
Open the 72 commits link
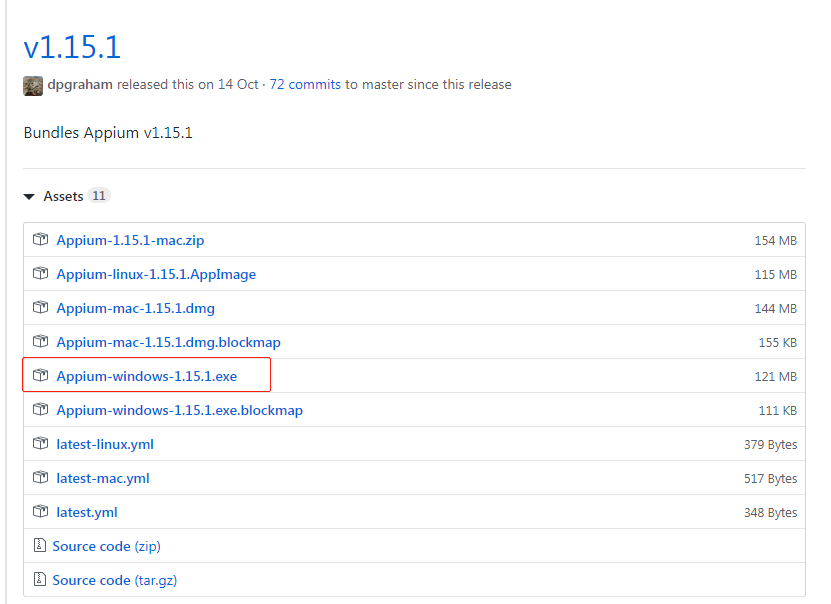pos(305,85)
